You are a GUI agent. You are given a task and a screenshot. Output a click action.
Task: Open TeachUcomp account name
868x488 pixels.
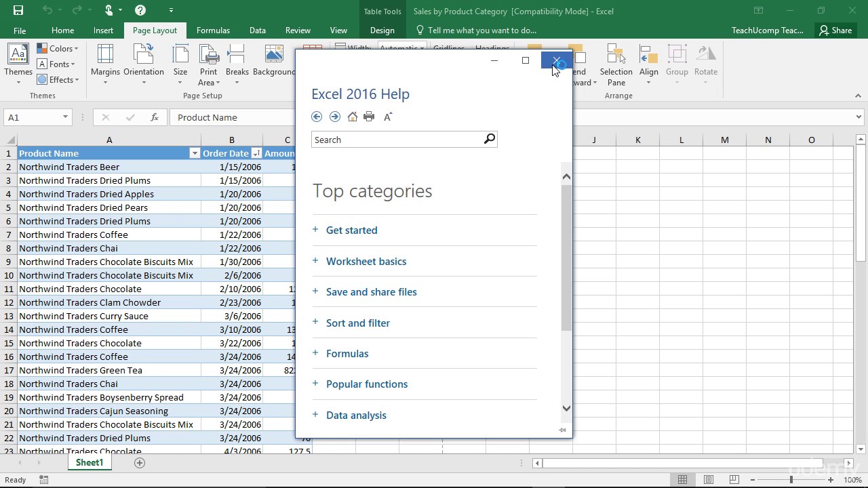pos(768,30)
